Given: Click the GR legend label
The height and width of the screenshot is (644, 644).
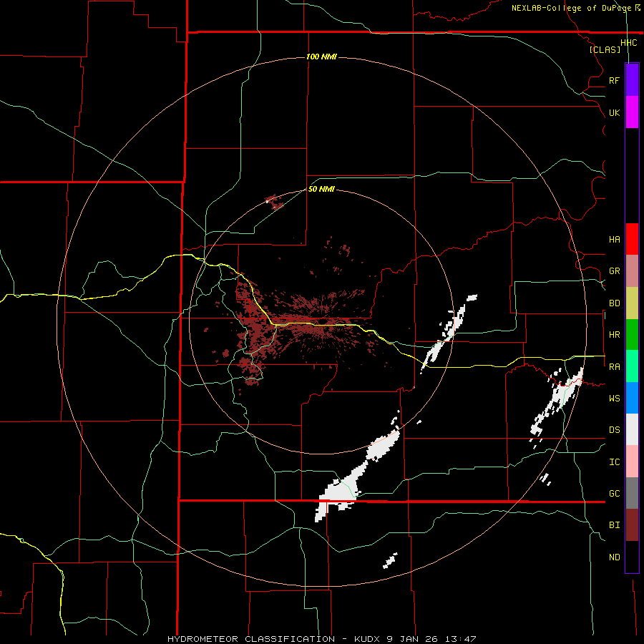Looking at the screenshot, I should [614, 271].
